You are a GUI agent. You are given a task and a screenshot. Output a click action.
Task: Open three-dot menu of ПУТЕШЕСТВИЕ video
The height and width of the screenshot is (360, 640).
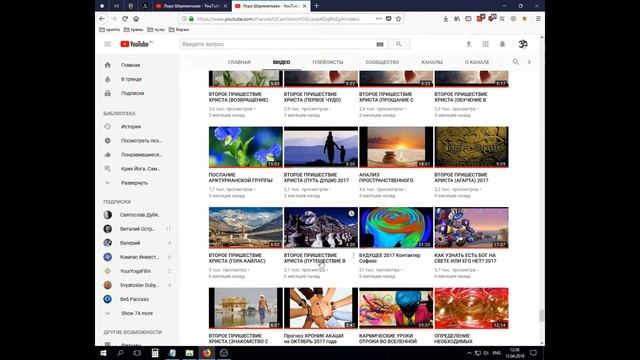point(353,256)
